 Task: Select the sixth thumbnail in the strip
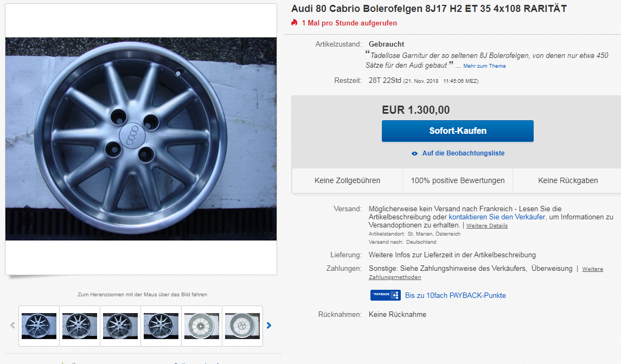point(242,326)
